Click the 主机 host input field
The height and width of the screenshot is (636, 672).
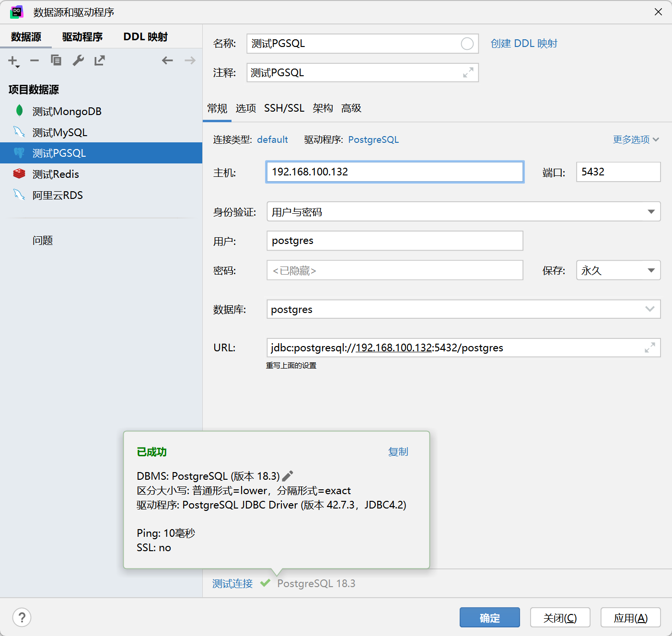[x=395, y=172]
